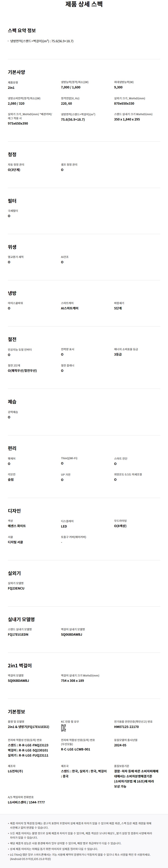Image resolution: width=168 pixels, height=868 pixels.
Task: Select the FQ23ENCU outdoor unit model name
Action: [x=16, y=588]
